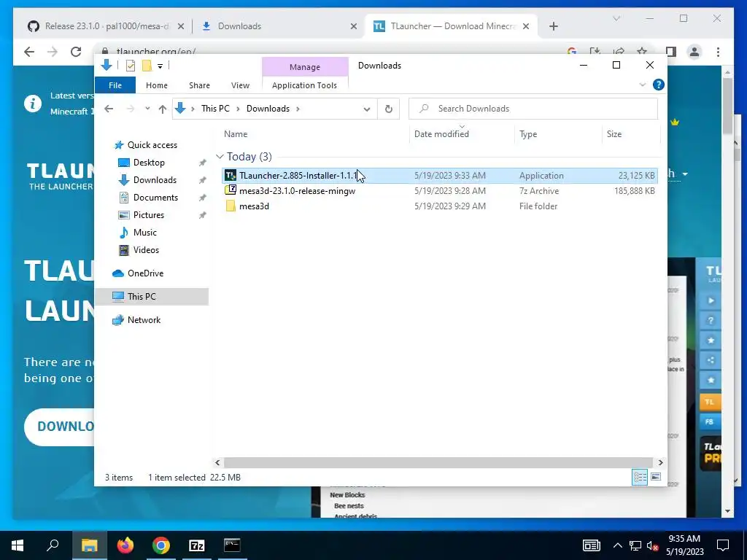Click the TLauncher installer application icon
This screenshot has width=747, height=560.
tap(231, 175)
